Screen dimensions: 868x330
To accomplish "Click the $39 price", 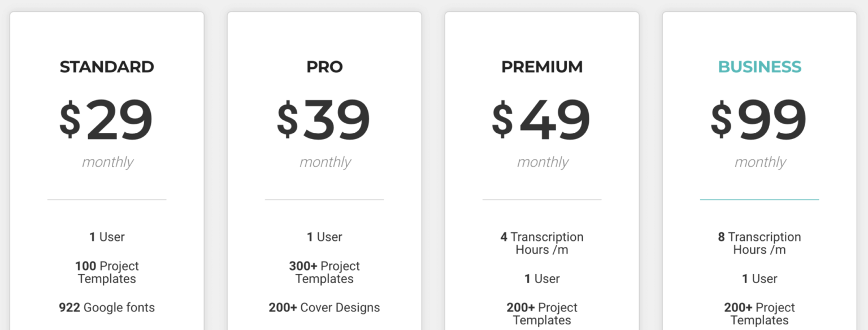I will pos(324,120).
